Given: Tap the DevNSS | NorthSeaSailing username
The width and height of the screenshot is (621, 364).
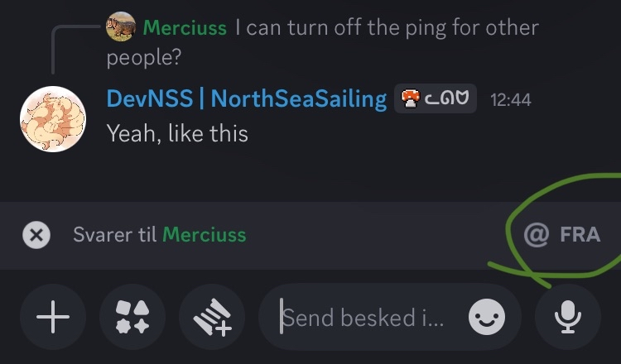Looking at the screenshot, I should point(247,99).
